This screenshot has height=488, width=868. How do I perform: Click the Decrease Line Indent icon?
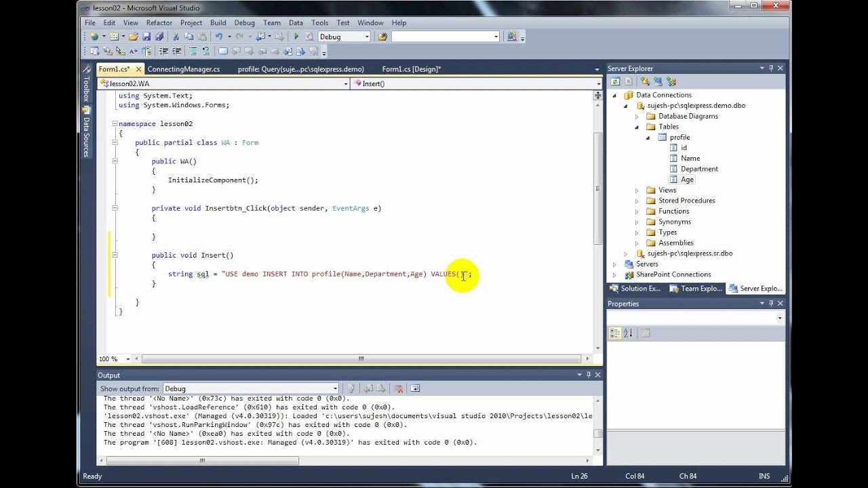pyautogui.click(x=164, y=51)
